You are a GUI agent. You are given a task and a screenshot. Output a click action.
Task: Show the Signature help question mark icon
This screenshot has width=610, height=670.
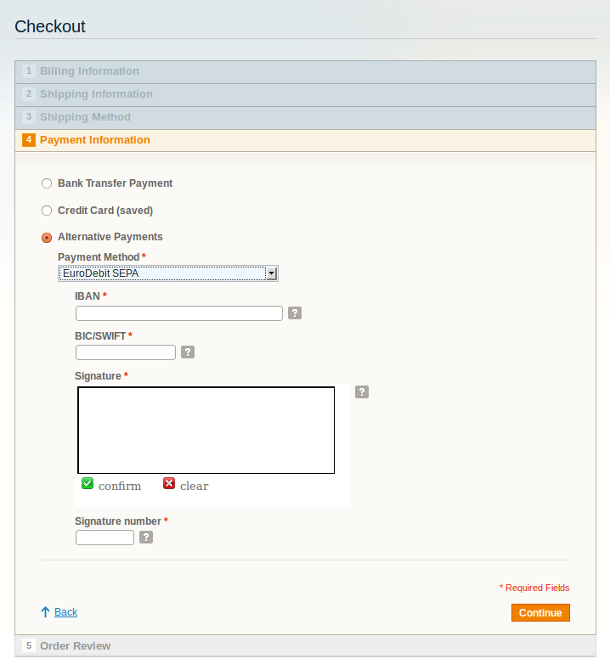click(362, 392)
